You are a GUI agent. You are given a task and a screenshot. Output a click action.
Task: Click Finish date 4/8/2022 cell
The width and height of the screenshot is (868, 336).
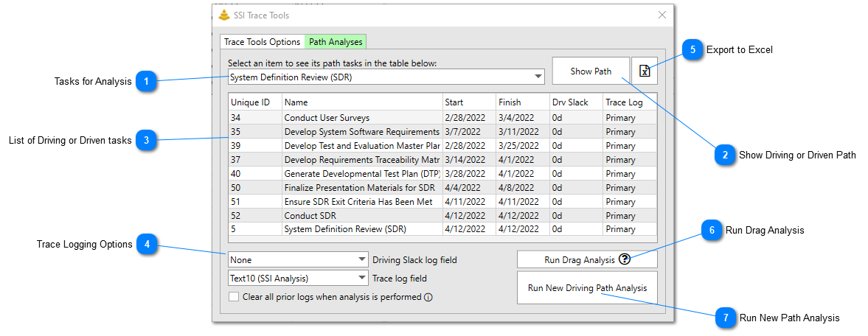(523, 188)
